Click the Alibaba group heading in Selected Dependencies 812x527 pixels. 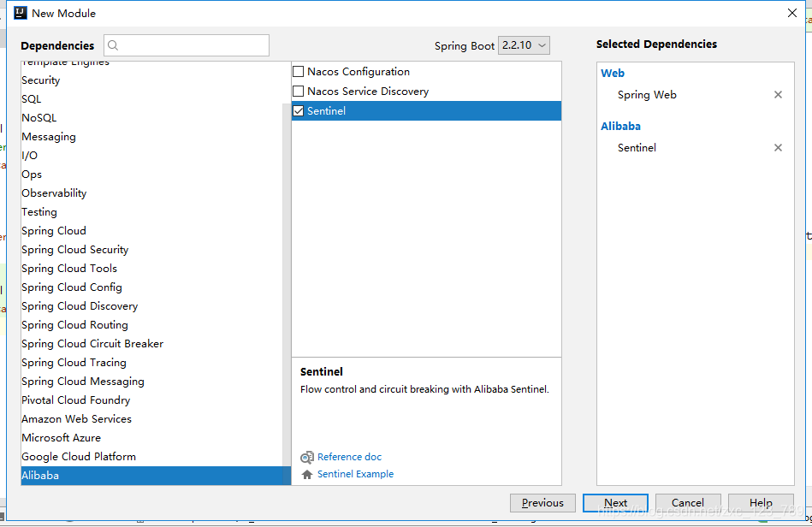click(x=620, y=127)
